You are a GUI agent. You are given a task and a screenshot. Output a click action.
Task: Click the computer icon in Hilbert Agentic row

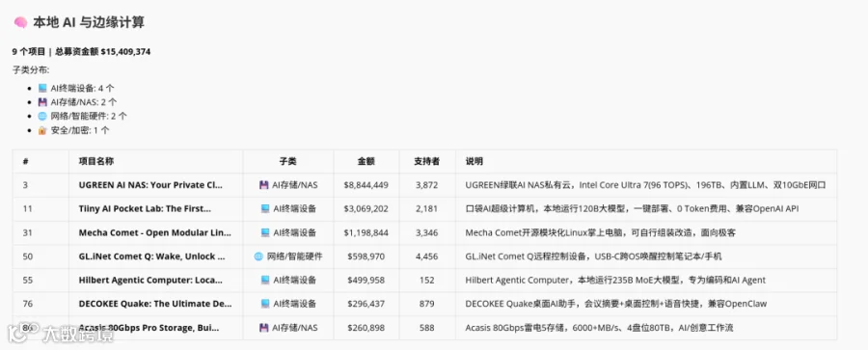point(265,281)
